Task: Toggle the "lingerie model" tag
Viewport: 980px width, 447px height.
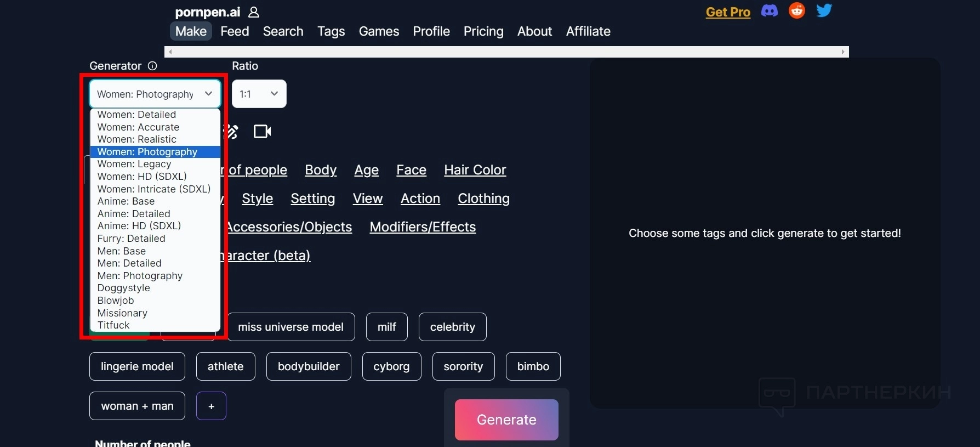Action: pyautogui.click(x=137, y=366)
